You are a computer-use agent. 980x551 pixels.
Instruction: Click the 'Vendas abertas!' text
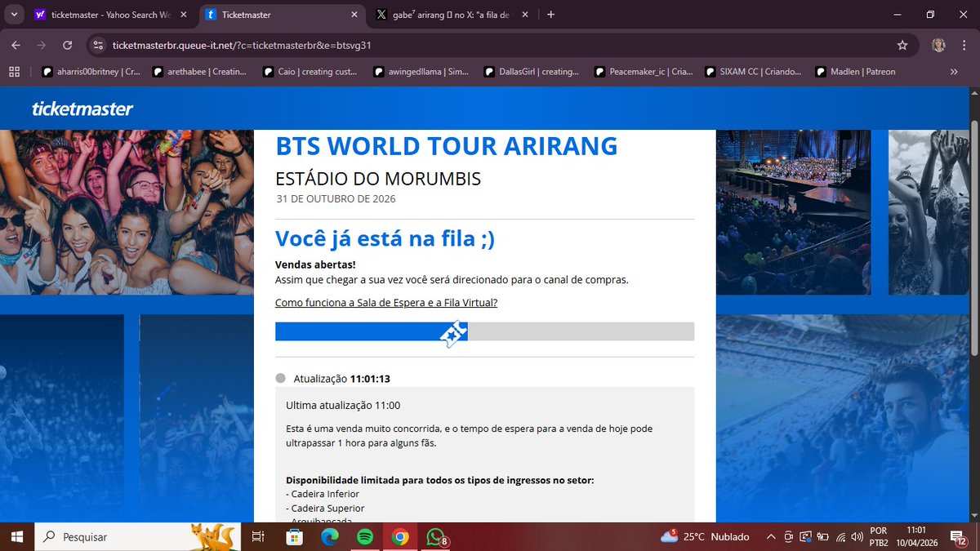[315, 264]
